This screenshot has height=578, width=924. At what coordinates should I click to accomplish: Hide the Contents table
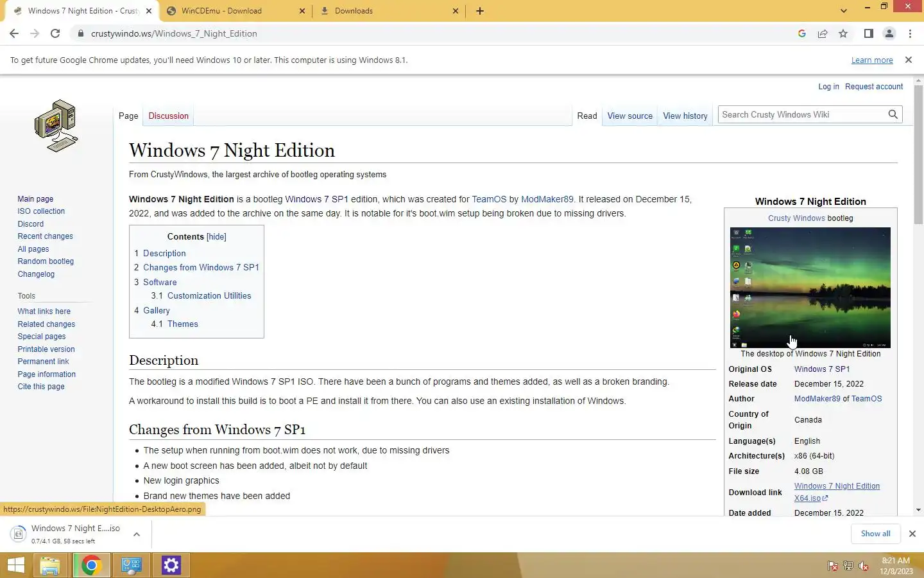(x=216, y=236)
